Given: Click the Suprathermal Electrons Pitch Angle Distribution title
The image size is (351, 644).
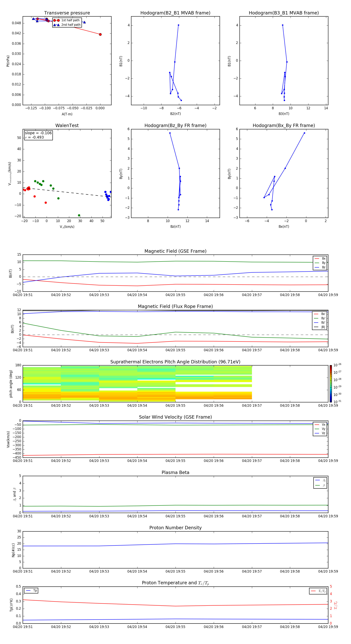Looking at the screenshot, I should (175, 362).
